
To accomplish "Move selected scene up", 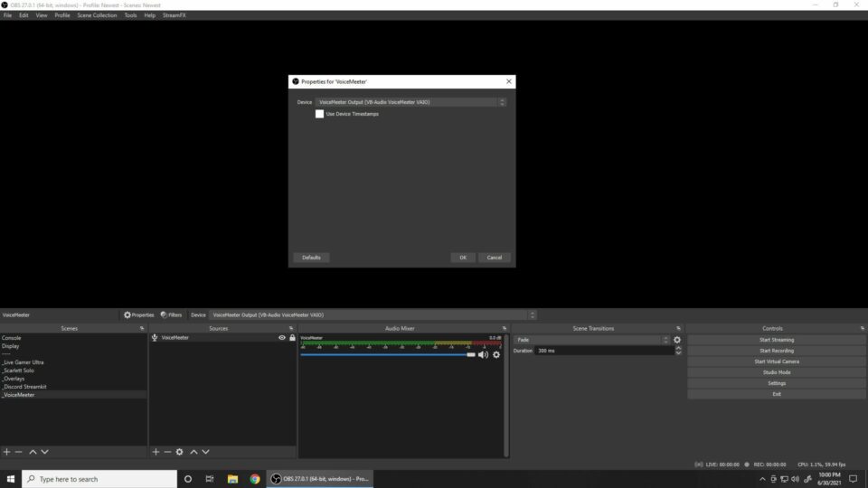I will point(33,452).
